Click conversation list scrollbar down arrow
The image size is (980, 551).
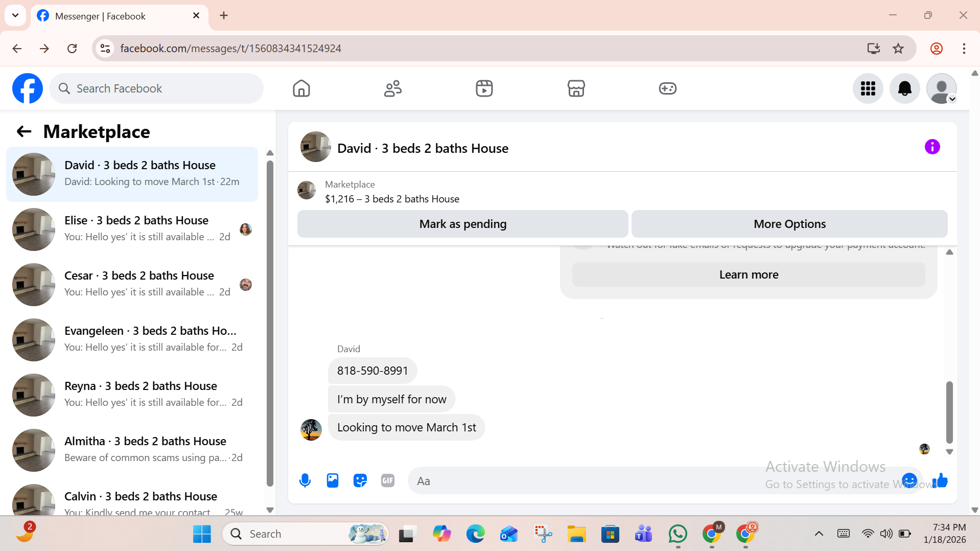[270, 510]
